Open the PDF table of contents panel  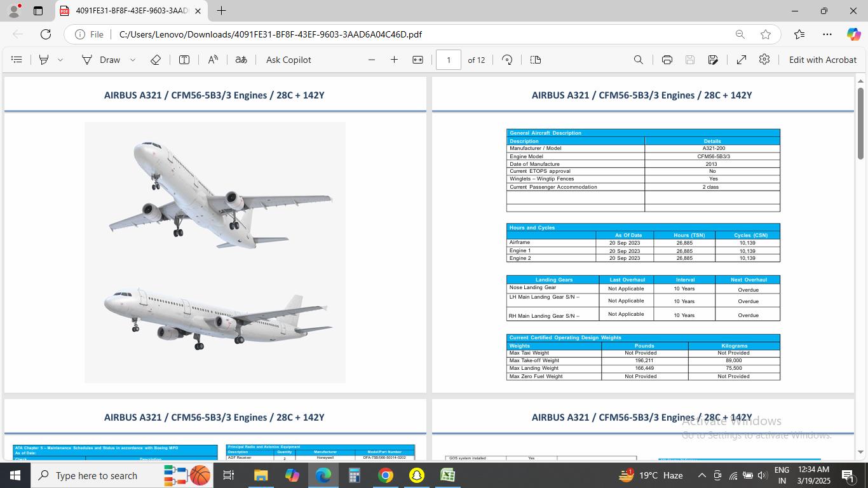click(17, 60)
